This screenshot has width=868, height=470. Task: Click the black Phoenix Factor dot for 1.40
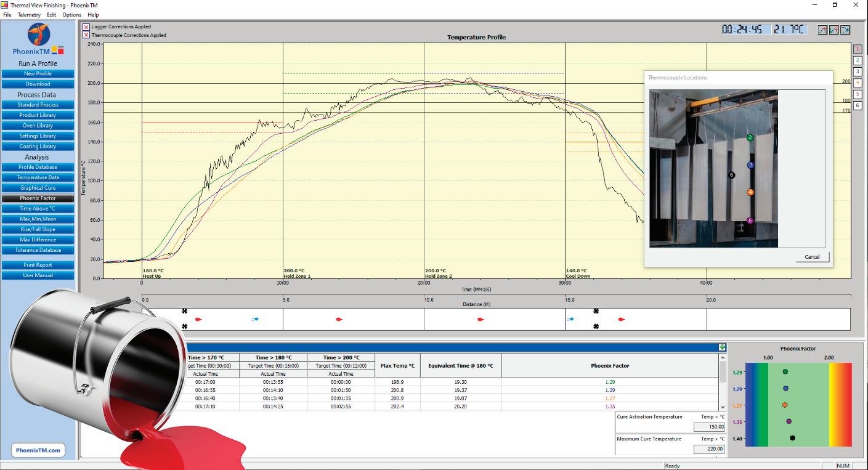(793, 438)
